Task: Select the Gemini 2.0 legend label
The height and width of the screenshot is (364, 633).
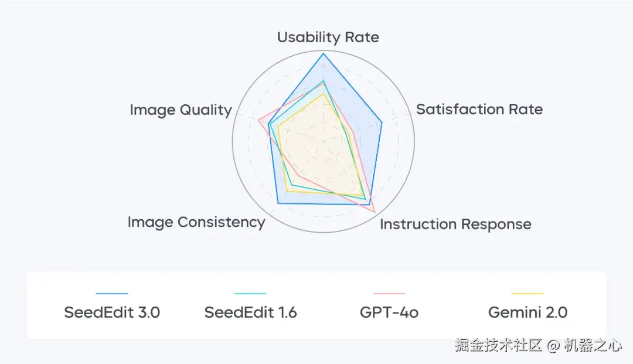Action: (x=527, y=312)
